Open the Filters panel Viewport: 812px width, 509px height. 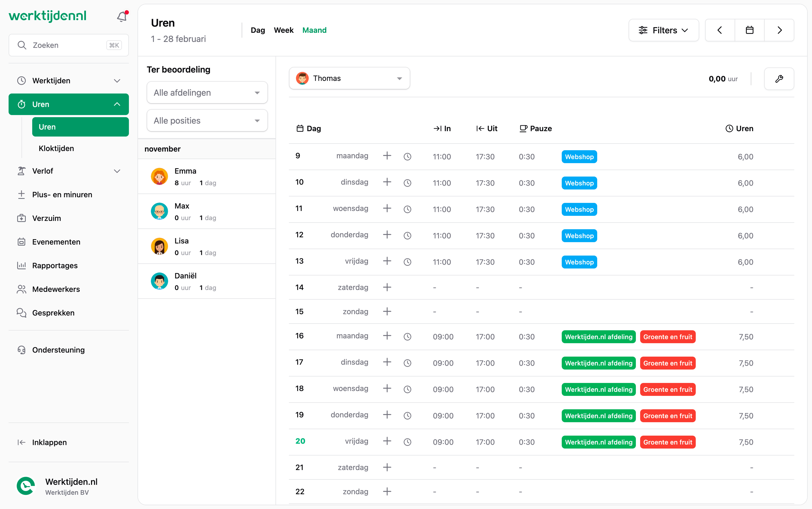tap(663, 30)
